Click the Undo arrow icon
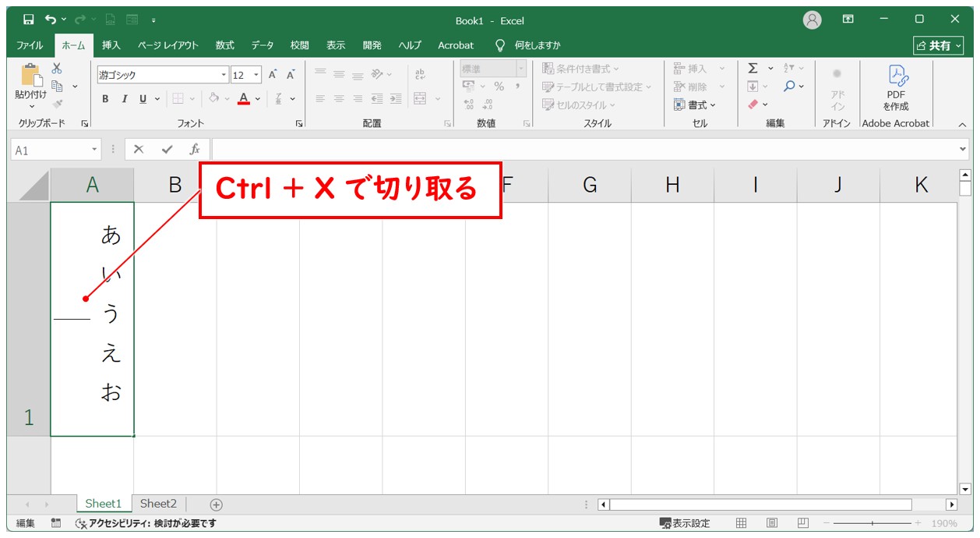The image size is (980, 538). (x=51, y=19)
